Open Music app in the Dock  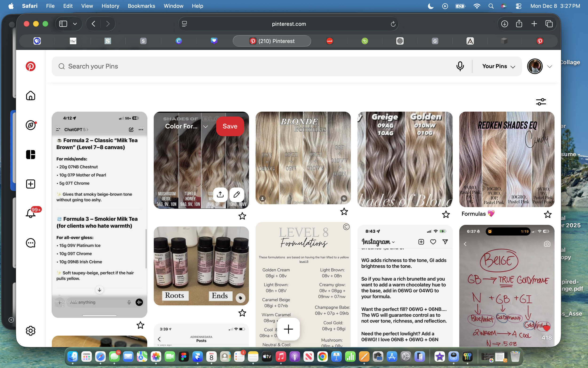281,357
